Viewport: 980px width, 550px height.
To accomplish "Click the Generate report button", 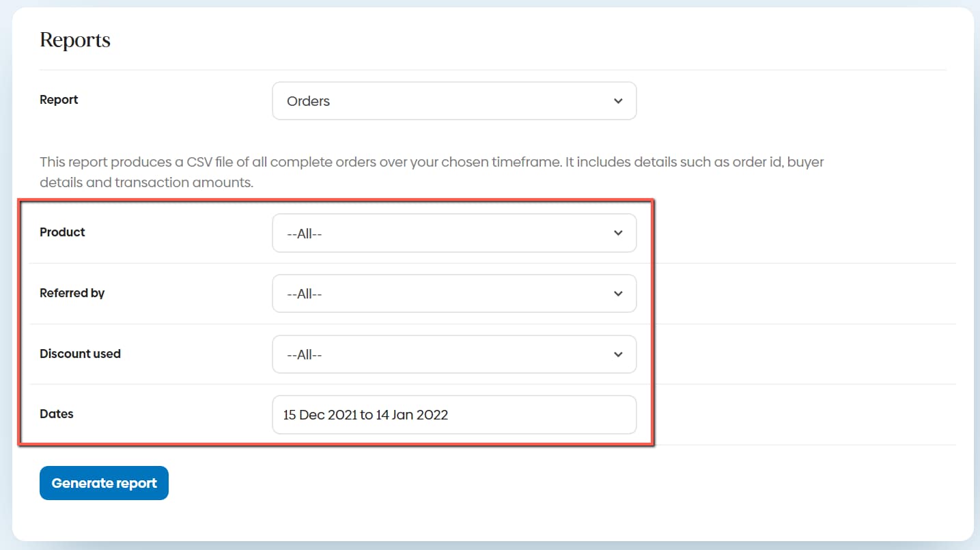I will click(104, 483).
